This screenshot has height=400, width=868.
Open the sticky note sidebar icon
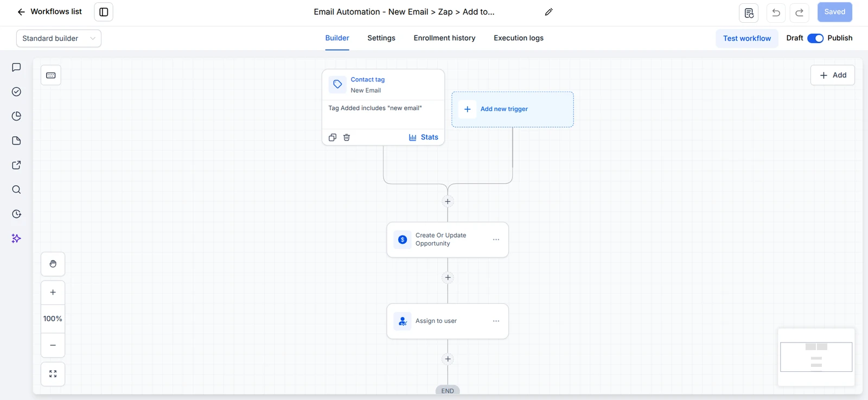(x=16, y=141)
